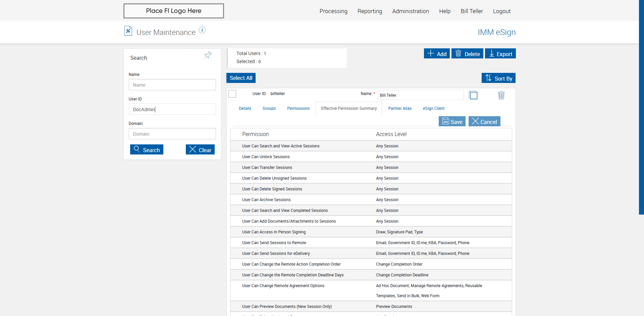This screenshot has width=644, height=316.
Task: Switch to the eSign Client tab
Action: (434, 108)
